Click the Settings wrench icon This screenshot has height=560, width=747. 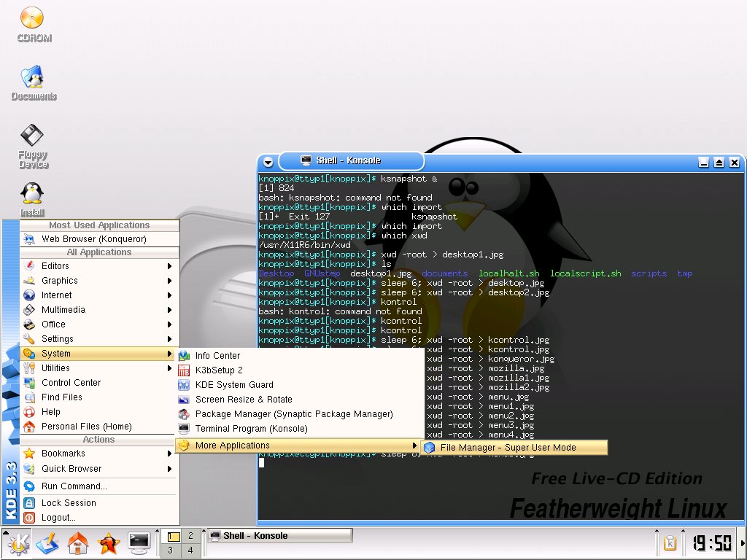[x=29, y=339]
